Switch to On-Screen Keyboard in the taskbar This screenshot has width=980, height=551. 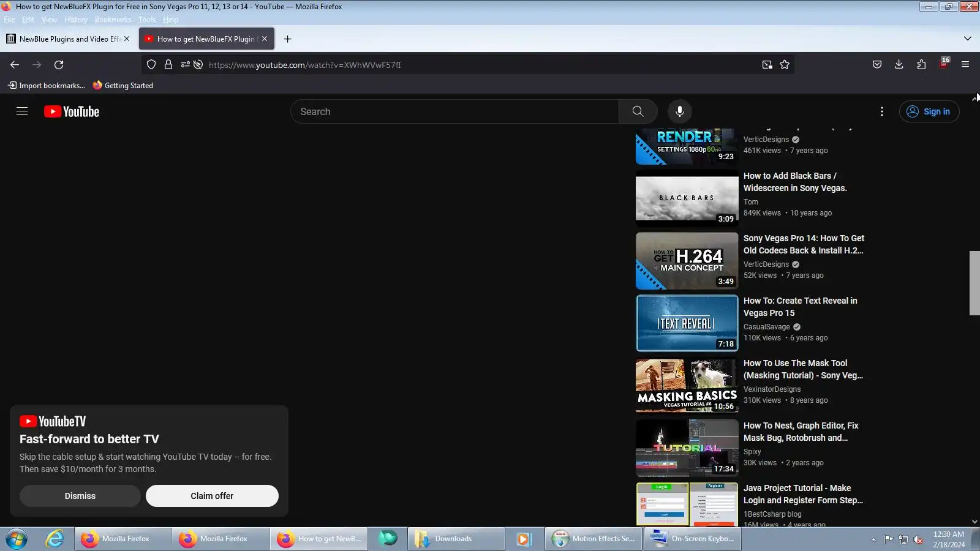[x=693, y=539]
